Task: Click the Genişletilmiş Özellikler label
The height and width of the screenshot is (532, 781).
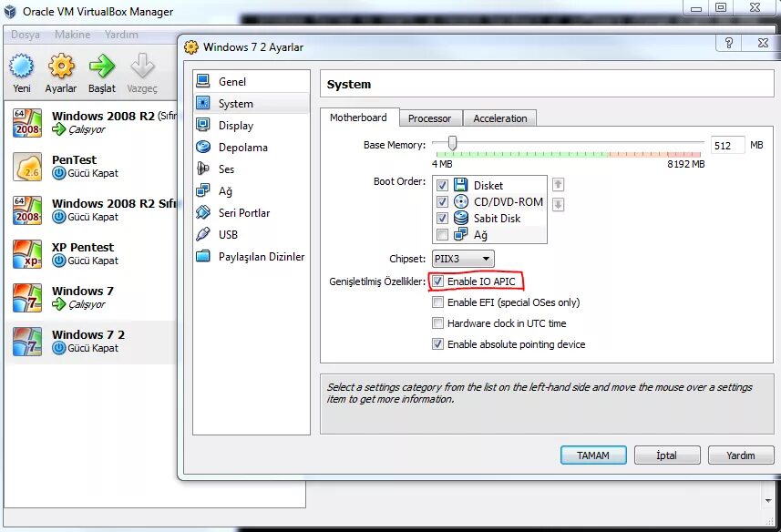Action: click(377, 281)
